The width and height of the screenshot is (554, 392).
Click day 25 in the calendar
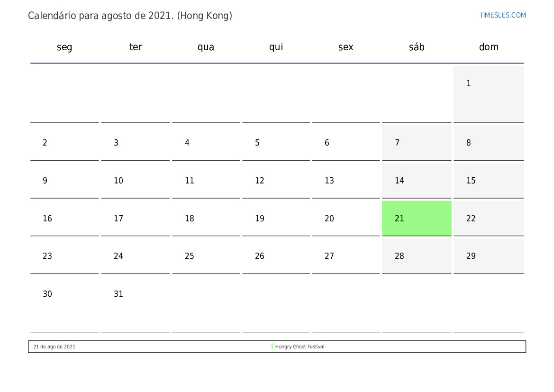pyautogui.click(x=206, y=256)
